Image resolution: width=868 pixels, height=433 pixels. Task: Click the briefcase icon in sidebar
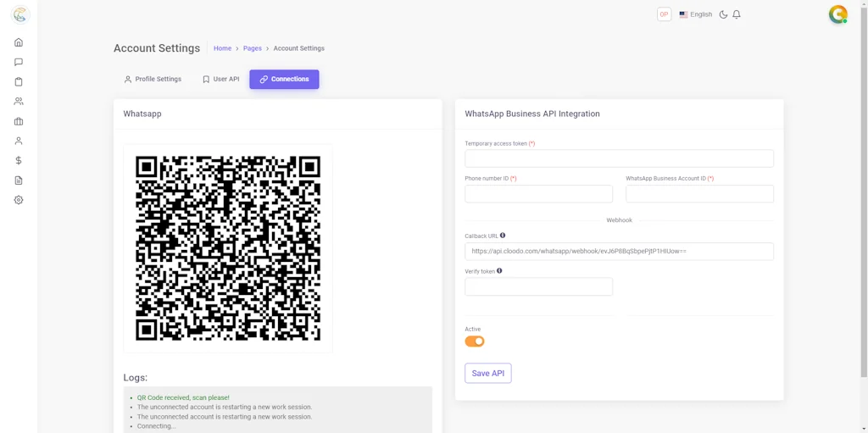(19, 121)
